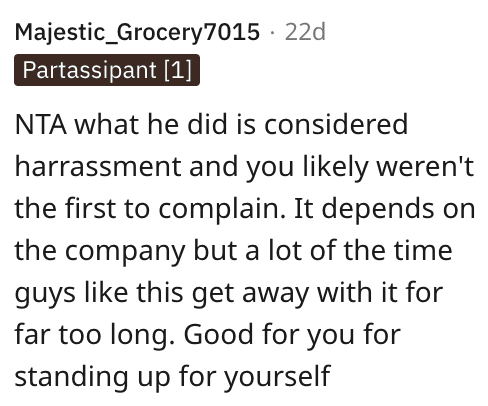Click the word Partassipant in the flair
Screen dimensions: 488x406
(90, 70)
